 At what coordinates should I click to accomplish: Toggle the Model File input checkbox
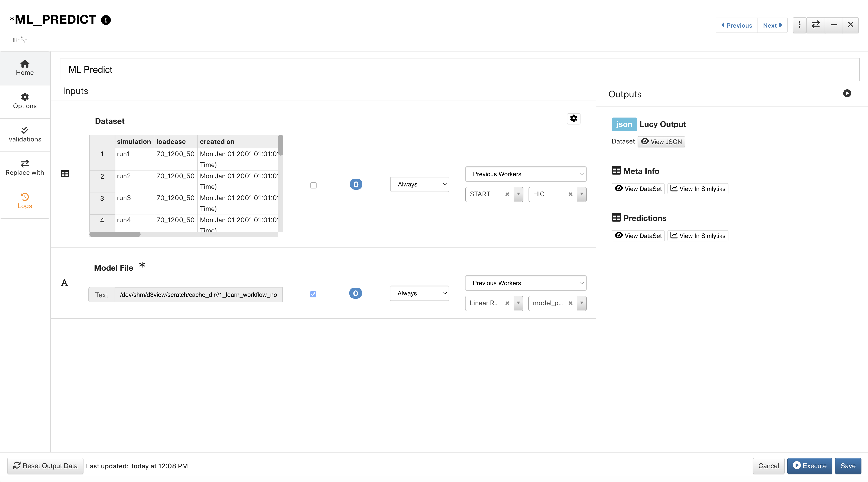pos(313,295)
